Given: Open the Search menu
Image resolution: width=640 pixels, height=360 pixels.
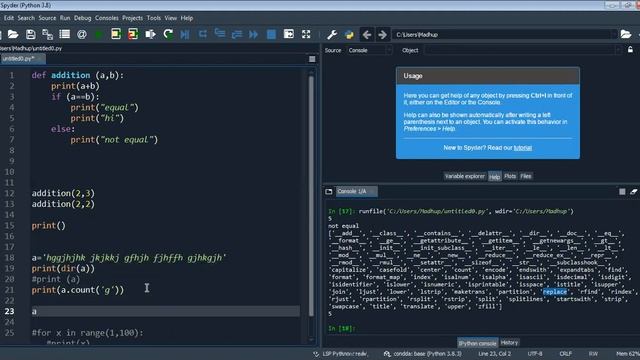Looking at the screenshot, I should 26,18.
